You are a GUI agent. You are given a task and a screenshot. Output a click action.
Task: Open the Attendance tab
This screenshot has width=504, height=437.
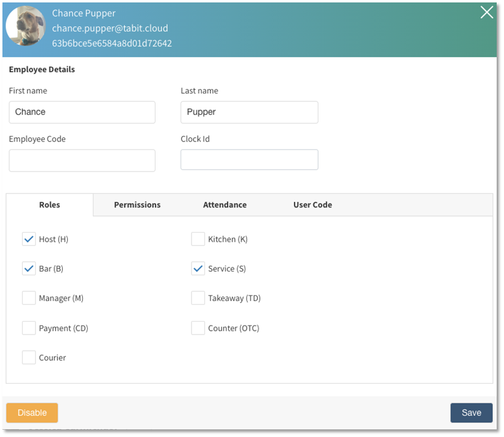(225, 205)
